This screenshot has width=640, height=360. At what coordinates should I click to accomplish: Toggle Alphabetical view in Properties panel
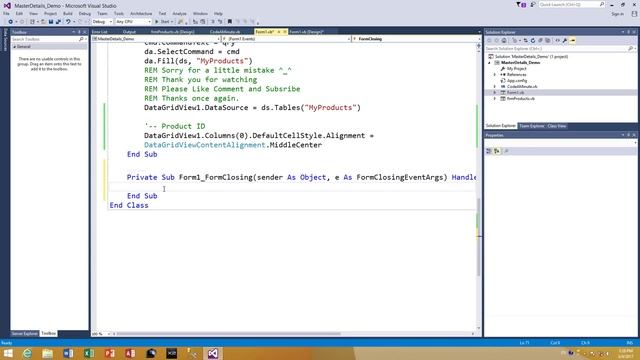click(x=497, y=151)
